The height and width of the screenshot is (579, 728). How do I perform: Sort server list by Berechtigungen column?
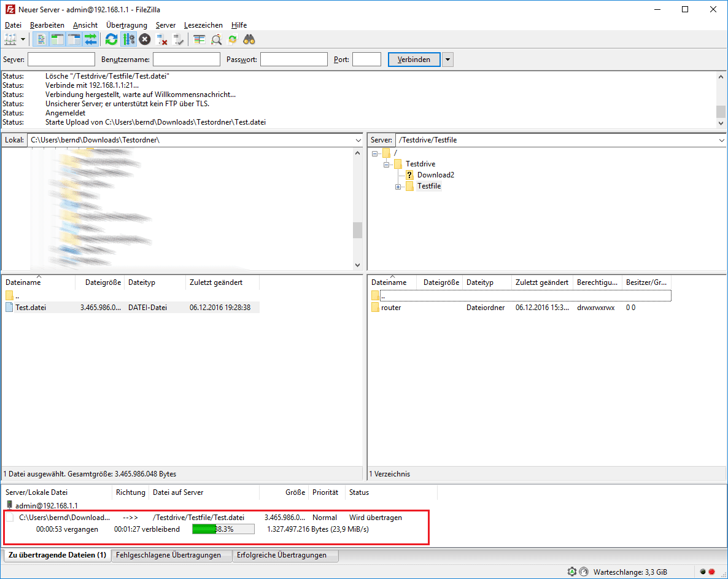tap(597, 282)
